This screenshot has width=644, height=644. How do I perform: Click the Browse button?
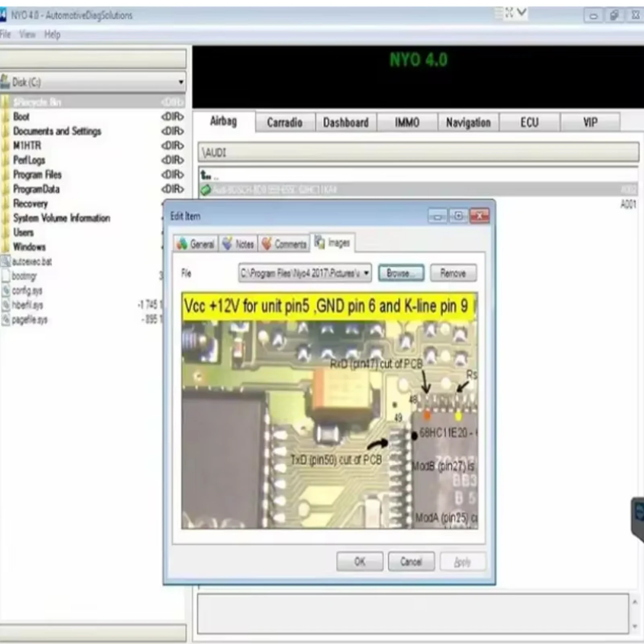[x=401, y=273]
